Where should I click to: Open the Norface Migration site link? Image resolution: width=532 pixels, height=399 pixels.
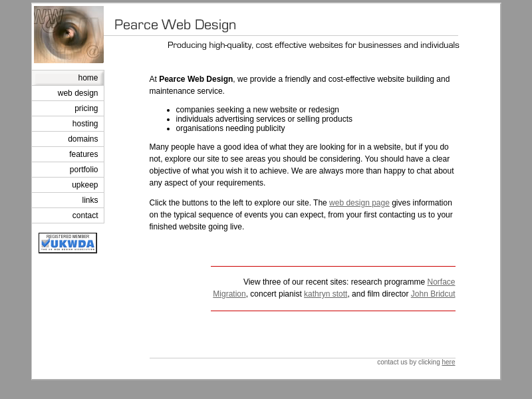(x=441, y=282)
